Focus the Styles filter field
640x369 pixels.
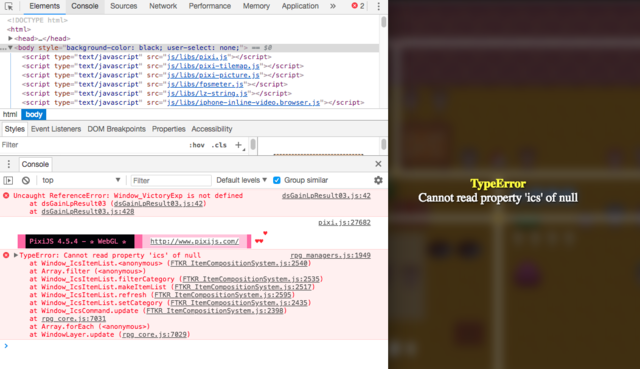(x=92, y=145)
